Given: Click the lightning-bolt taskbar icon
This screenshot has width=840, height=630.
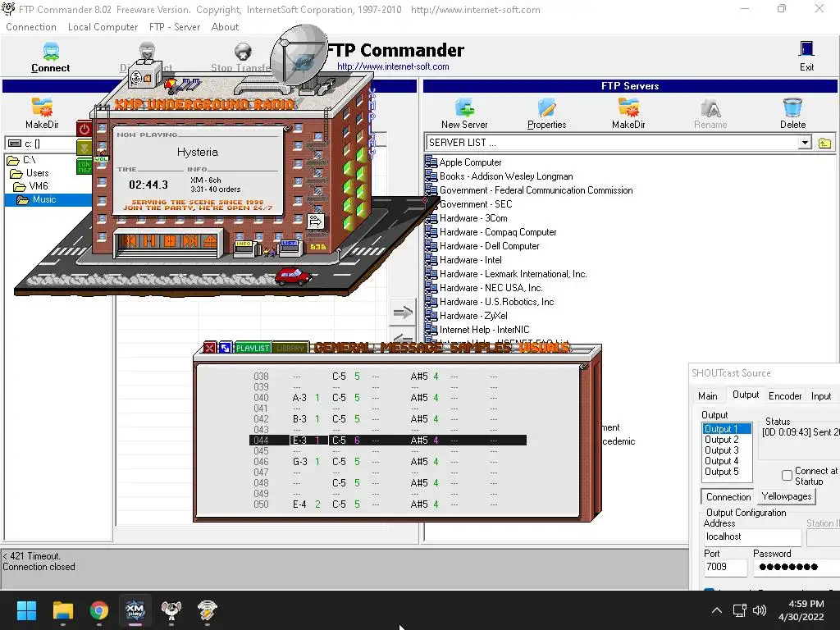Looking at the screenshot, I should 208,610.
